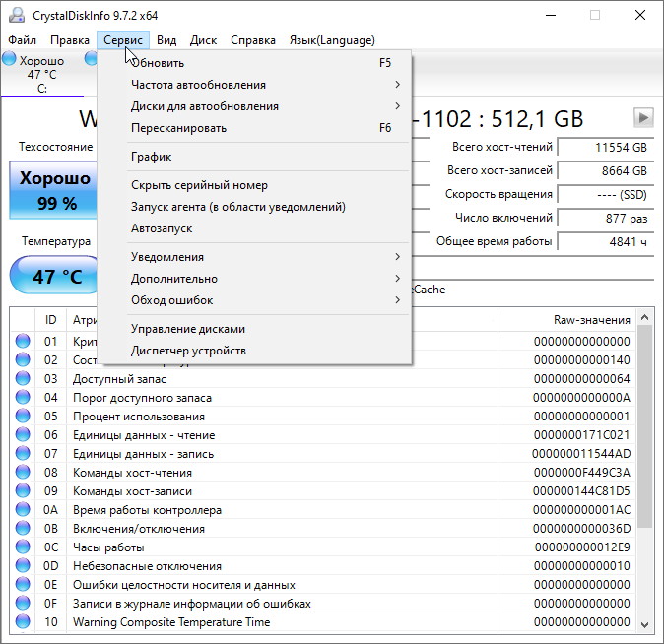The width and height of the screenshot is (664, 644).
Task: Click raw value 0000000171C021
Action: point(582,435)
